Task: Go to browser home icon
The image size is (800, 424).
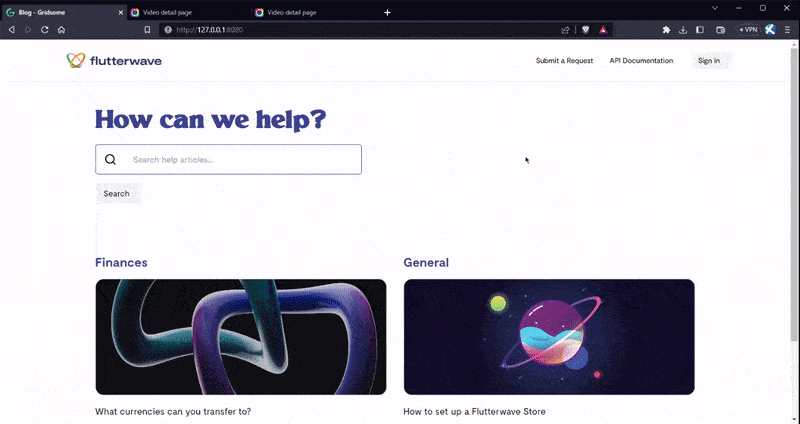Action: point(62,30)
